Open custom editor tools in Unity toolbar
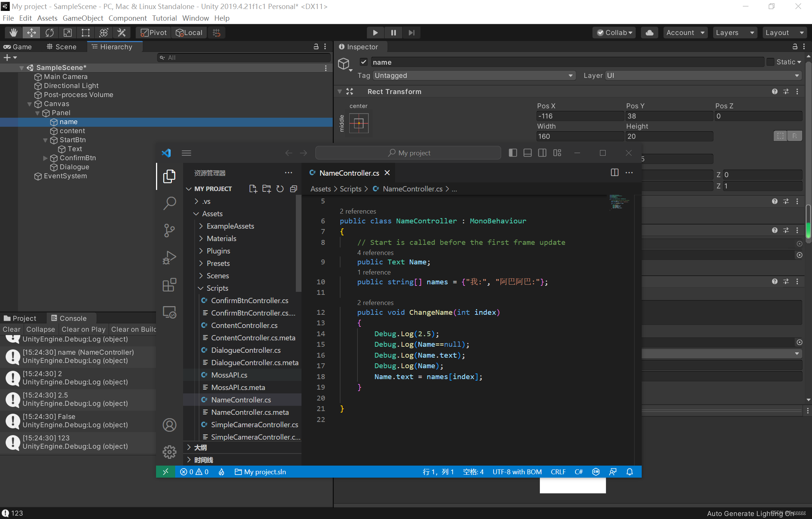 coord(121,33)
